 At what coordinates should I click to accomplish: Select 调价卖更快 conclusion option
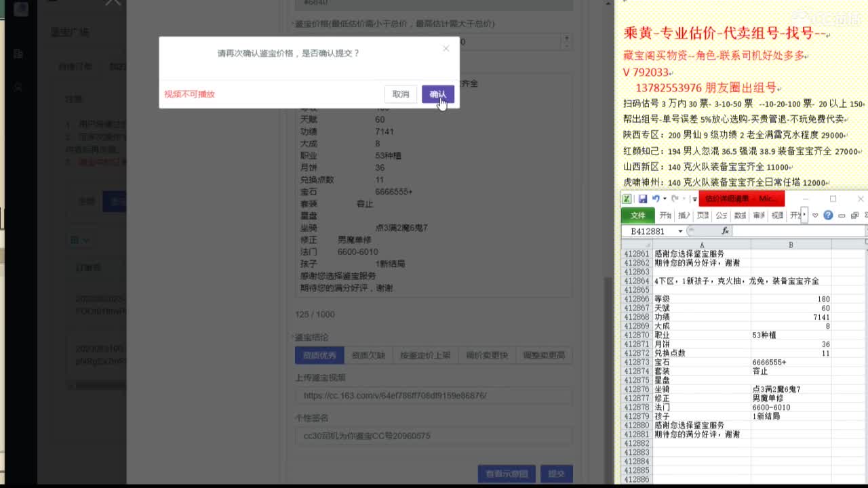coord(487,355)
